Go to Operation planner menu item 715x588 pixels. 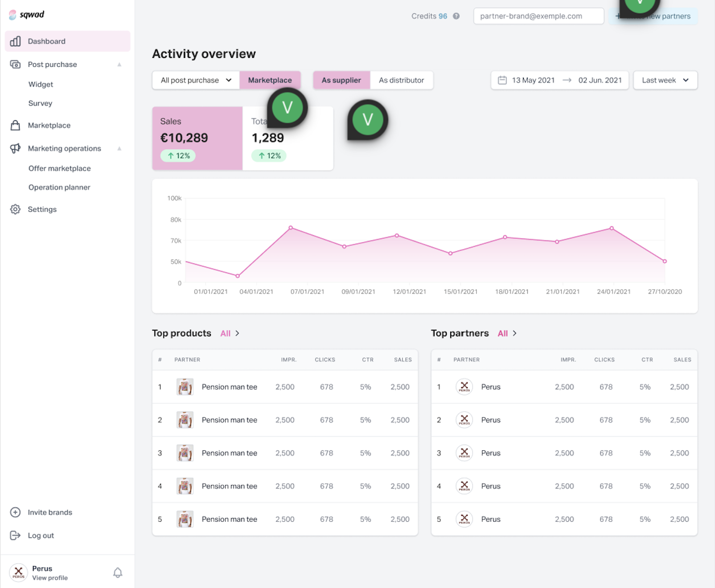coord(59,188)
